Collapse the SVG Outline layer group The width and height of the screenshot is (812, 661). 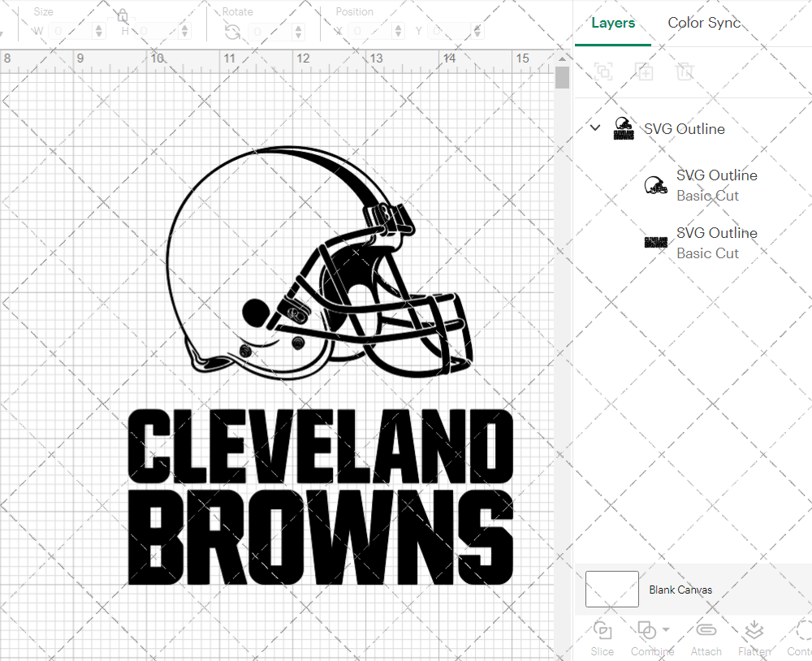coord(595,127)
